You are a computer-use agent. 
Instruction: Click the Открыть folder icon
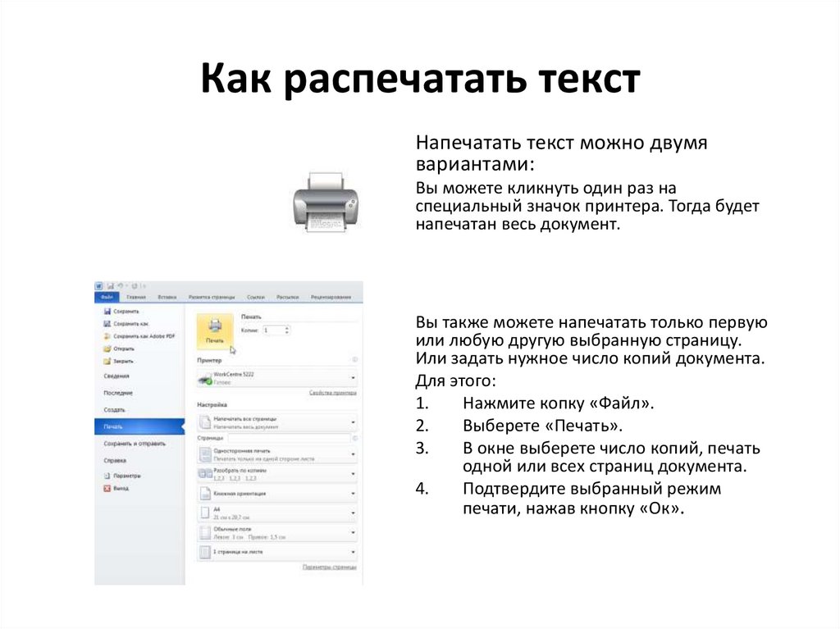(x=107, y=349)
